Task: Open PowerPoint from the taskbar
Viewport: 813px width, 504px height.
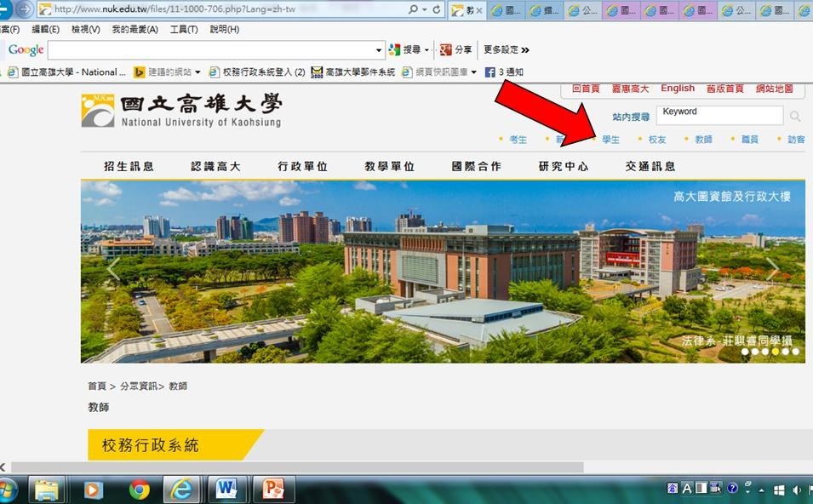Action: pyautogui.click(x=272, y=490)
